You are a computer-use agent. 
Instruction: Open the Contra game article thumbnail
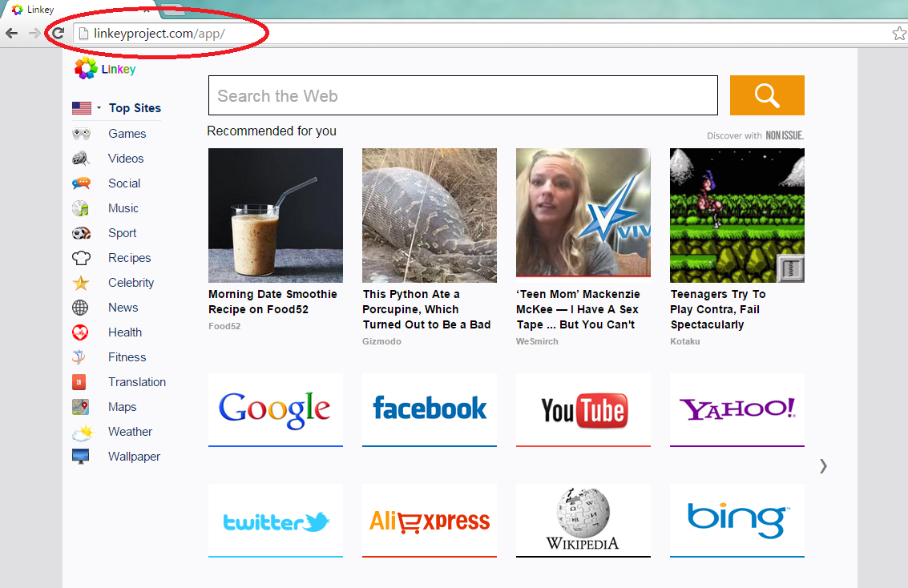(x=737, y=215)
